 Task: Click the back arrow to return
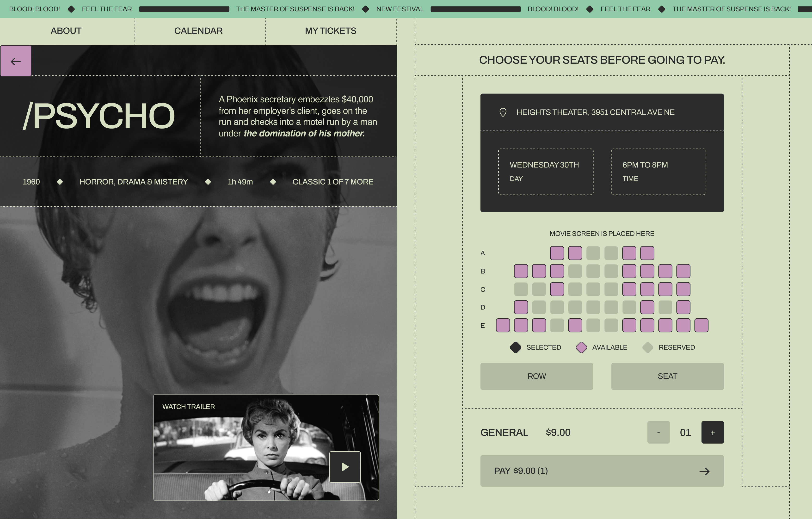[16, 61]
